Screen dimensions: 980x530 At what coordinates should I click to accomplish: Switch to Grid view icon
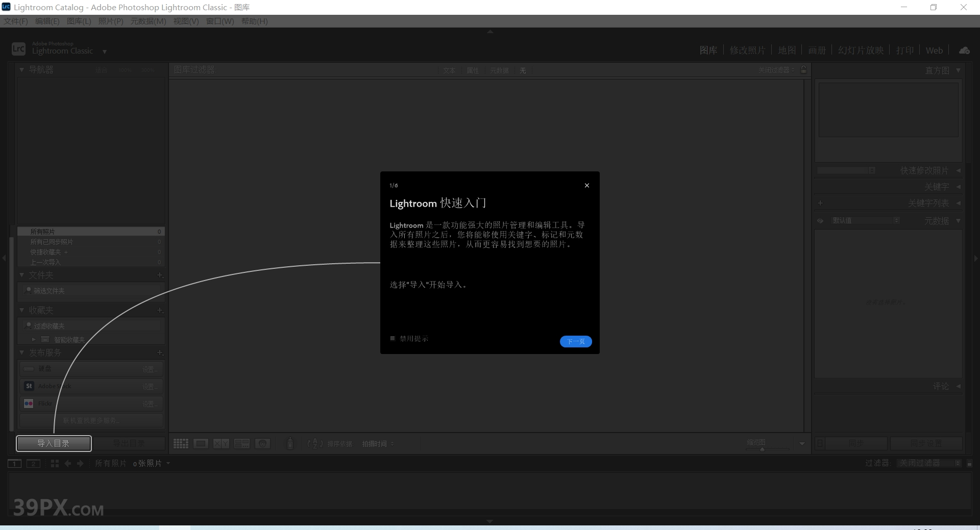(x=181, y=443)
